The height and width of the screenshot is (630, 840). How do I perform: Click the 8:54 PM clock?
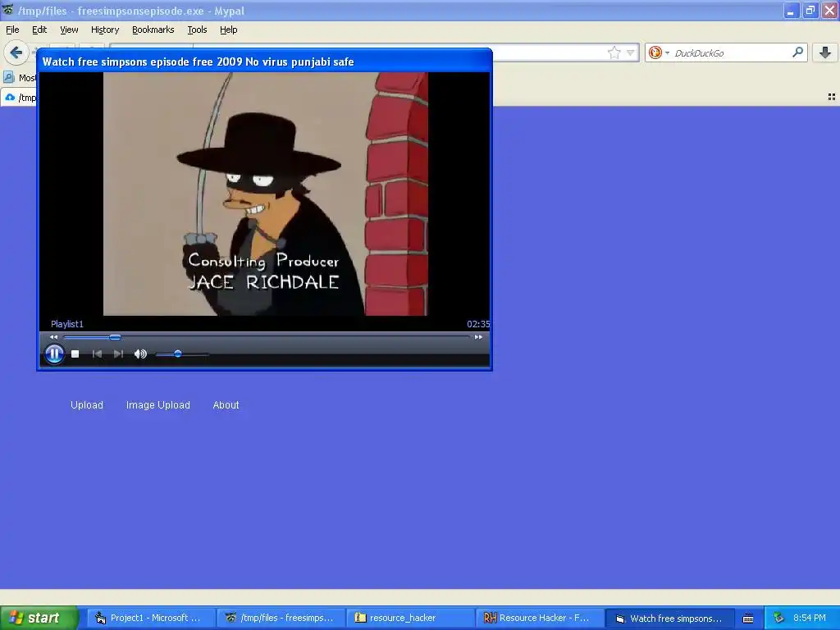[810, 619]
